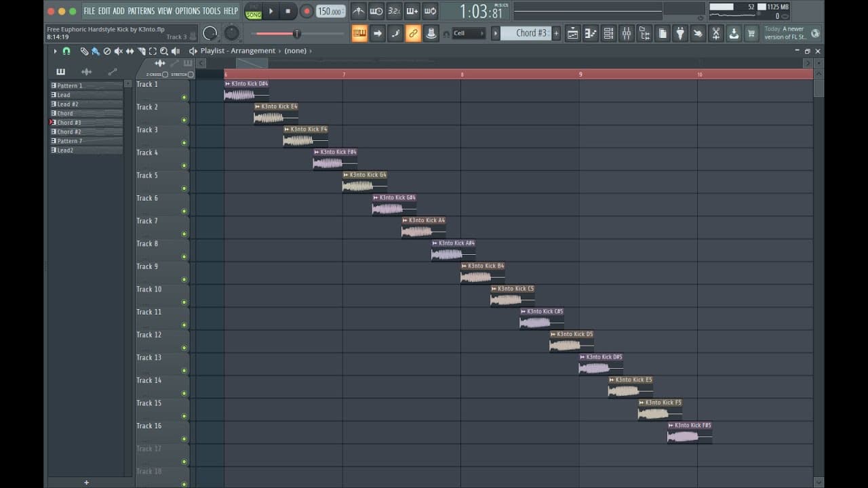The image size is (868, 488).
Task: Open the Playlist view from toolbar
Action: tap(573, 33)
